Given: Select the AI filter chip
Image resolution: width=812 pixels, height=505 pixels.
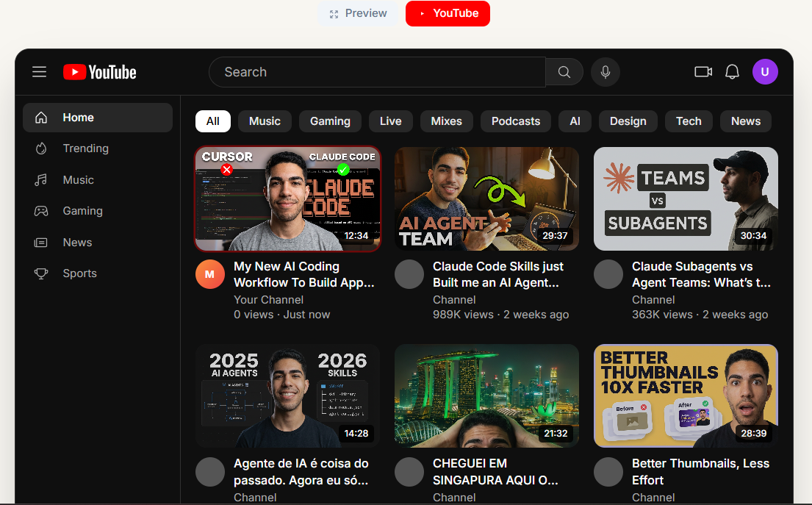Looking at the screenshot, I should 575,121.
